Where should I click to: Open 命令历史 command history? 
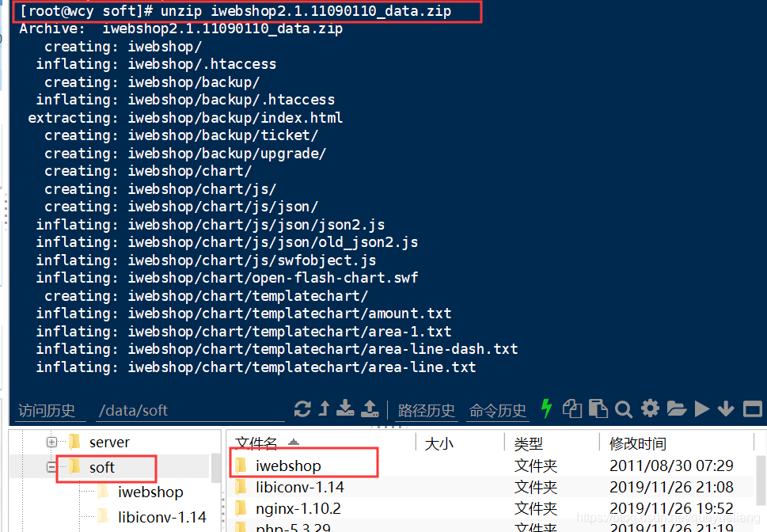coord(497,410)
